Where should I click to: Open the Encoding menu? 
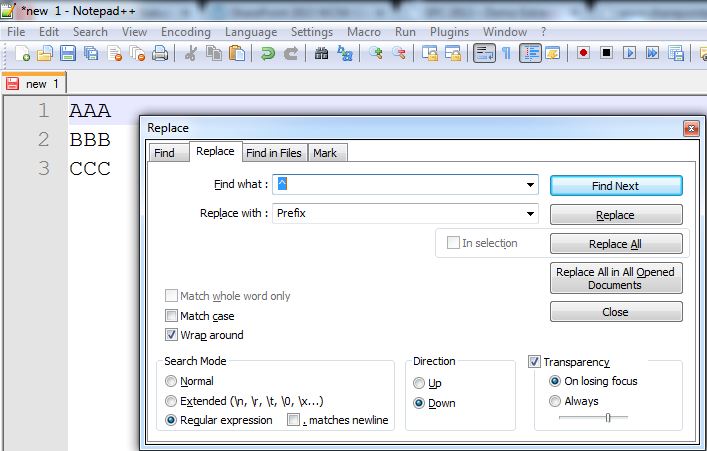point(186,32)
